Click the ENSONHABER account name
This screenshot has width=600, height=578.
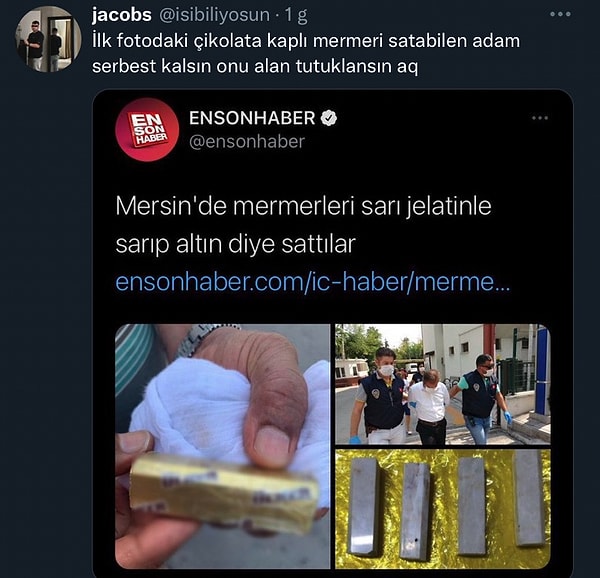(x=252, y=118)
